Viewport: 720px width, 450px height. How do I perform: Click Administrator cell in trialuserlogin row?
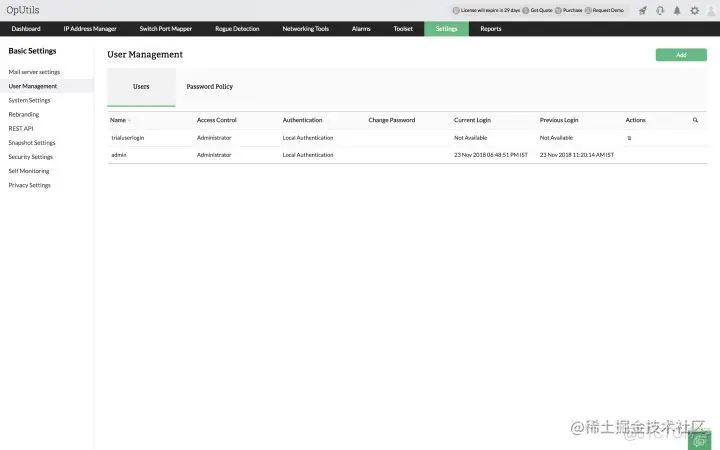click(x=214, y=138)
